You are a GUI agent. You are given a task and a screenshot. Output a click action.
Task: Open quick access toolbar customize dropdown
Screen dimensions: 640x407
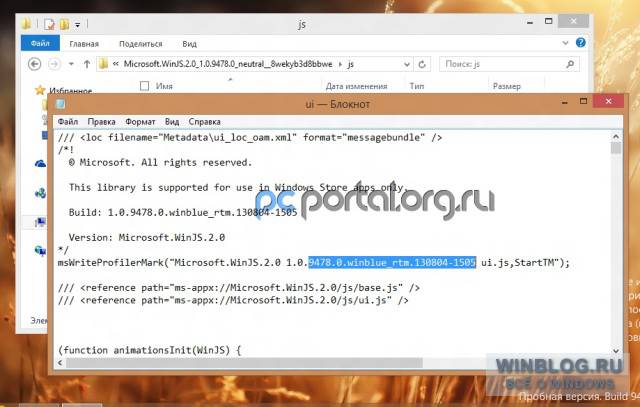coord(78,25)
